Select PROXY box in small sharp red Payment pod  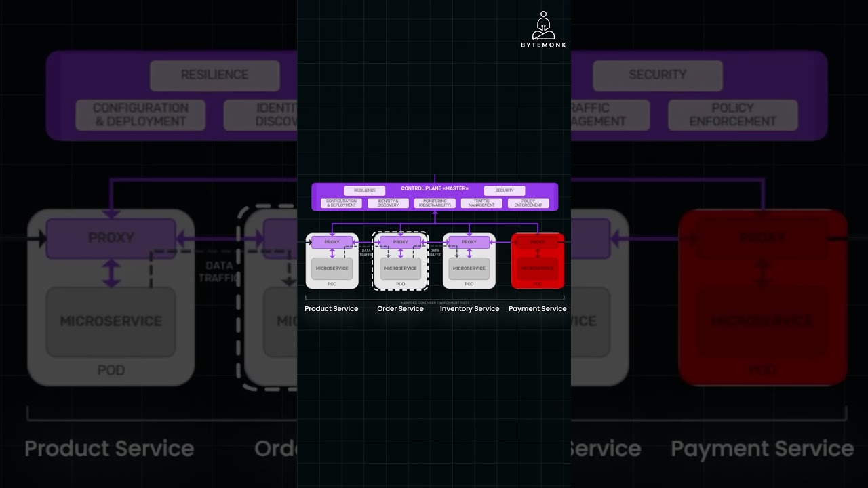pyautogui.click(x=538, y=242)
